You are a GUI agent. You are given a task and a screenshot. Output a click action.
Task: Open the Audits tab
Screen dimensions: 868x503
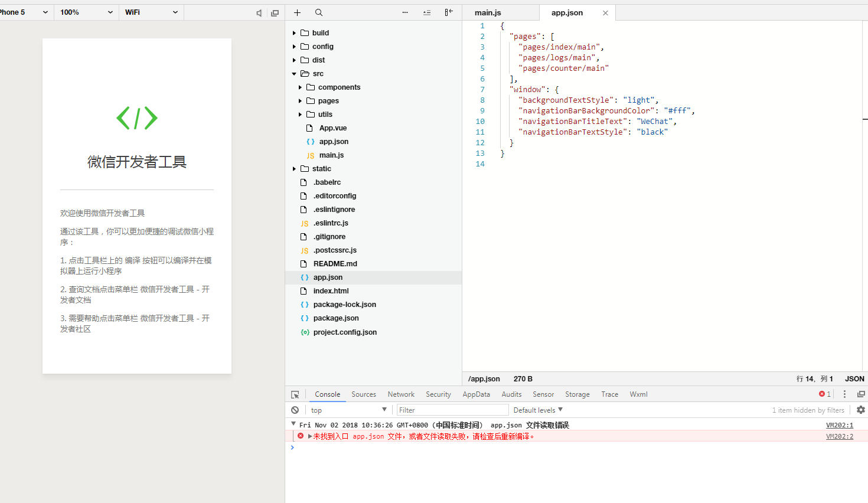point(511,394)
